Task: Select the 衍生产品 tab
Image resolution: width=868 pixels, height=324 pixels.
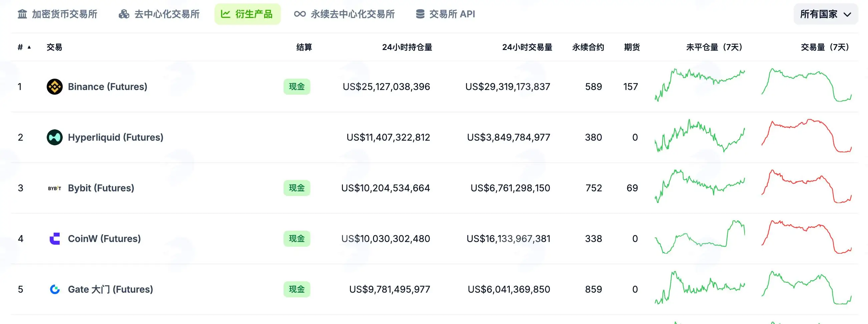Action: coord(247,14)
